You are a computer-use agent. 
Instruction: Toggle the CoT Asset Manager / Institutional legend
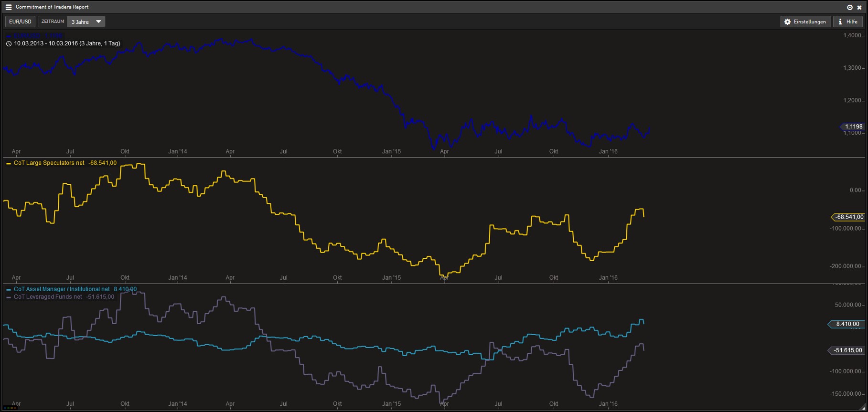tap(62, 289)
